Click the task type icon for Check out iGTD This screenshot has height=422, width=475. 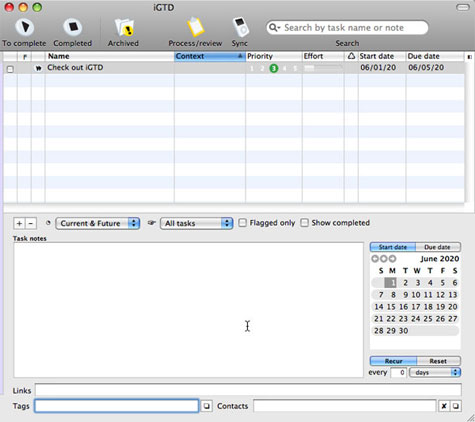click(38, 68)
